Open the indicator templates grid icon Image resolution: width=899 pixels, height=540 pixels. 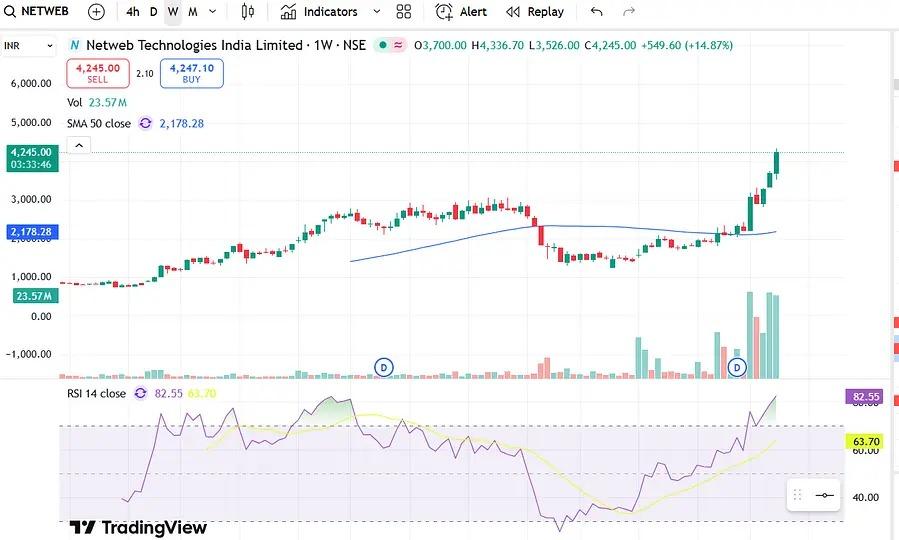click(x=404, y=11)
